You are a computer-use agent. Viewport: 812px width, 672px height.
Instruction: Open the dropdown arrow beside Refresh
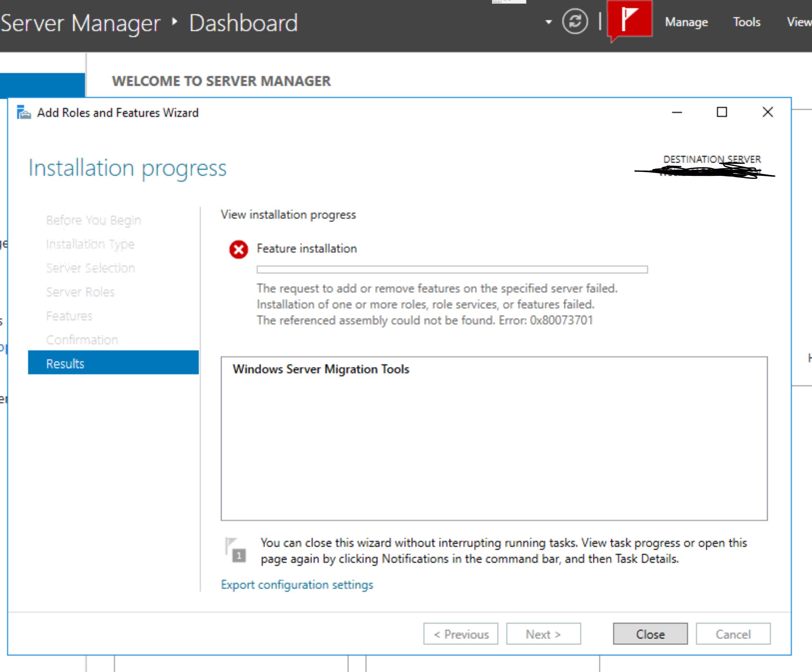point(548,22)
